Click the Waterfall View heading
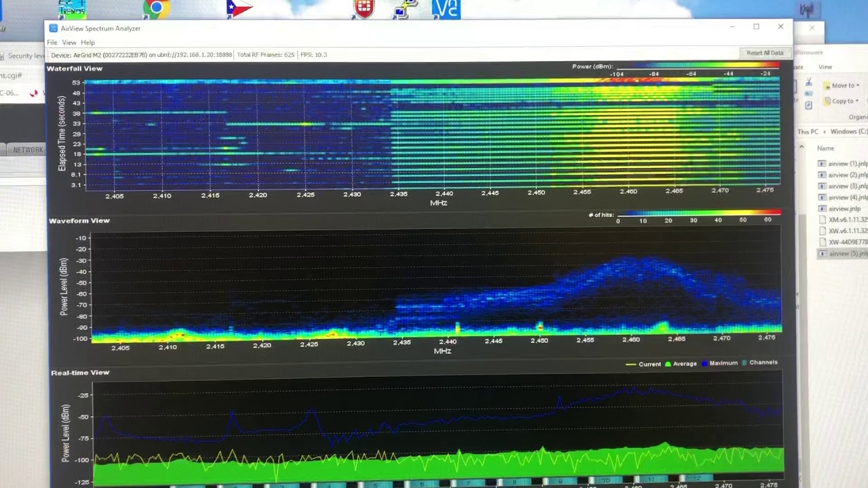The image size is (868, 488). (x=75, y=68)
